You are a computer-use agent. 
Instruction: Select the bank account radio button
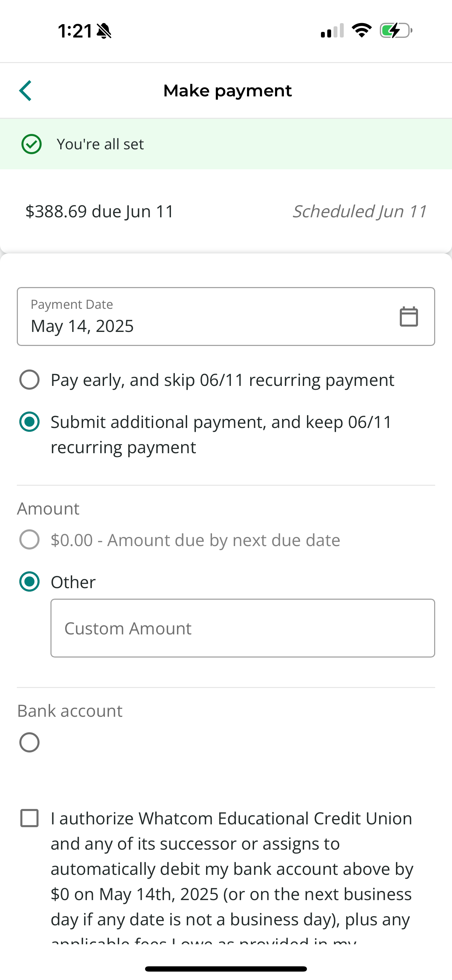point(29,742)
